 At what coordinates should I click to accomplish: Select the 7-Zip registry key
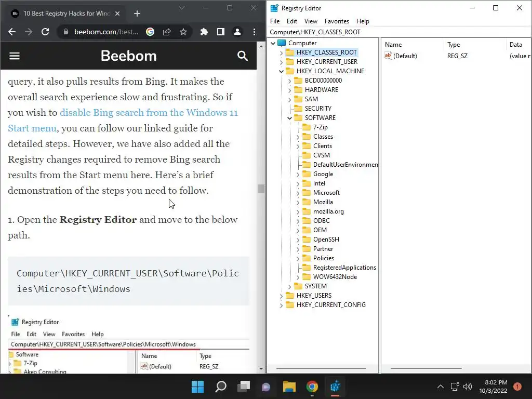[x=320, y=127]
